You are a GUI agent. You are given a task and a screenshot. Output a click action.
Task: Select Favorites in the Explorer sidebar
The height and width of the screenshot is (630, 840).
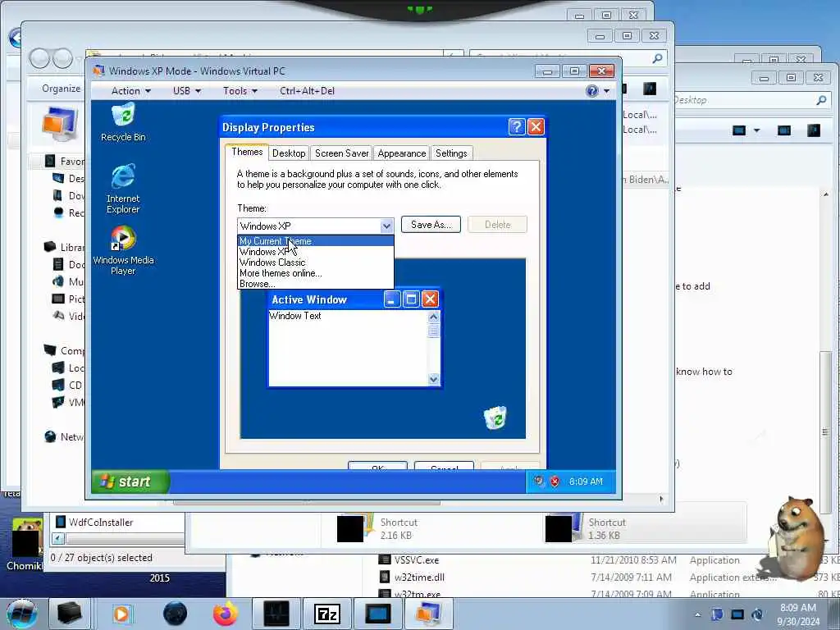coord(66,161)
